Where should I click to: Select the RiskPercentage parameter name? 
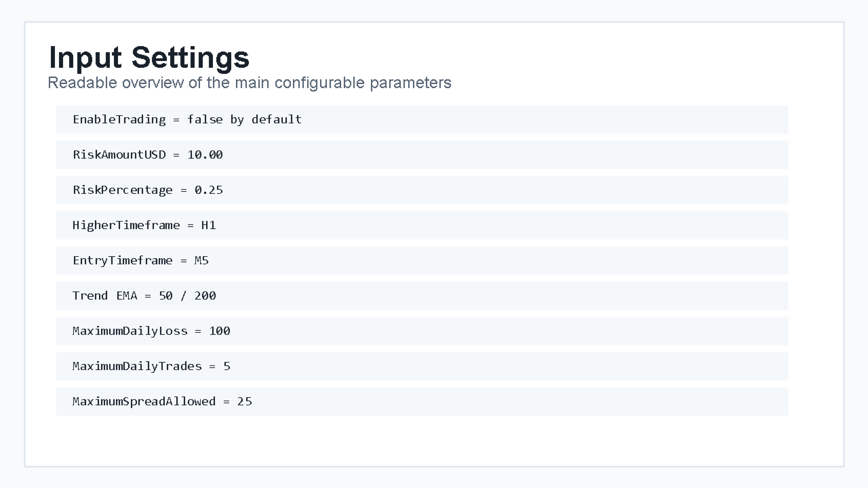click(123, 190)
